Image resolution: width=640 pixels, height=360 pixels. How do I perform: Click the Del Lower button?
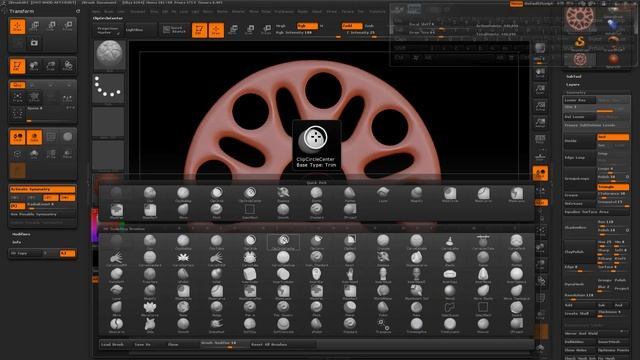pos(580,117)
